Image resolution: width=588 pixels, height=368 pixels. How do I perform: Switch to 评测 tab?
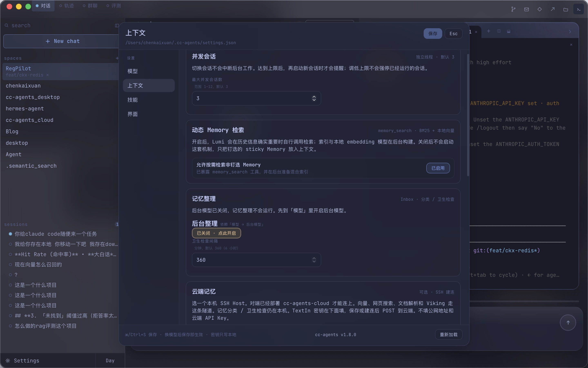pyautogui.click(x=114, y=6)
